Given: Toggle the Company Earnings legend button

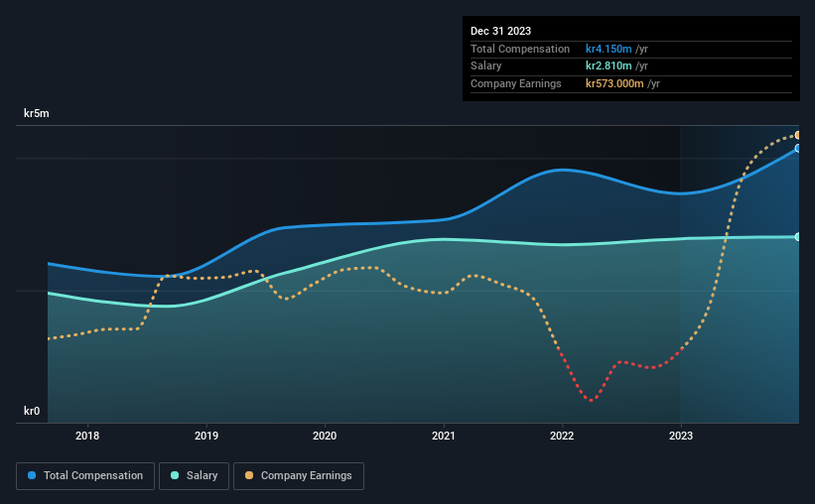Looking at the screenshot, I should (299, 476).
